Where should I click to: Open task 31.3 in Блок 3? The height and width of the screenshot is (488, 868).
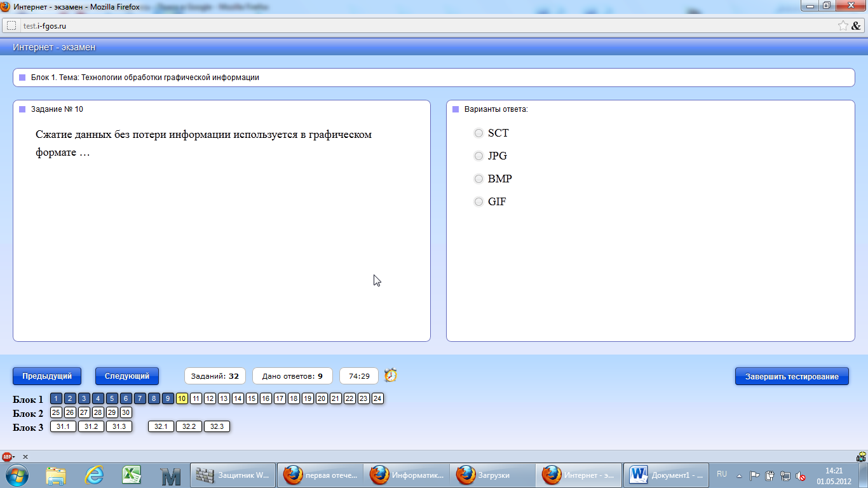tap(119, 427)
